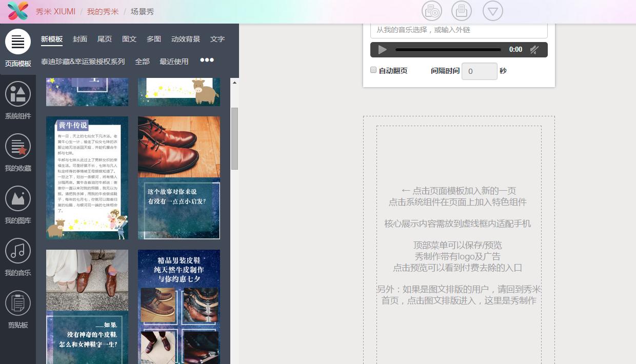Image resolution: width=636 pixels, height=364 pixels.
Task: Switch to the 封面 template tab
Action: click(x=79, y=39)
